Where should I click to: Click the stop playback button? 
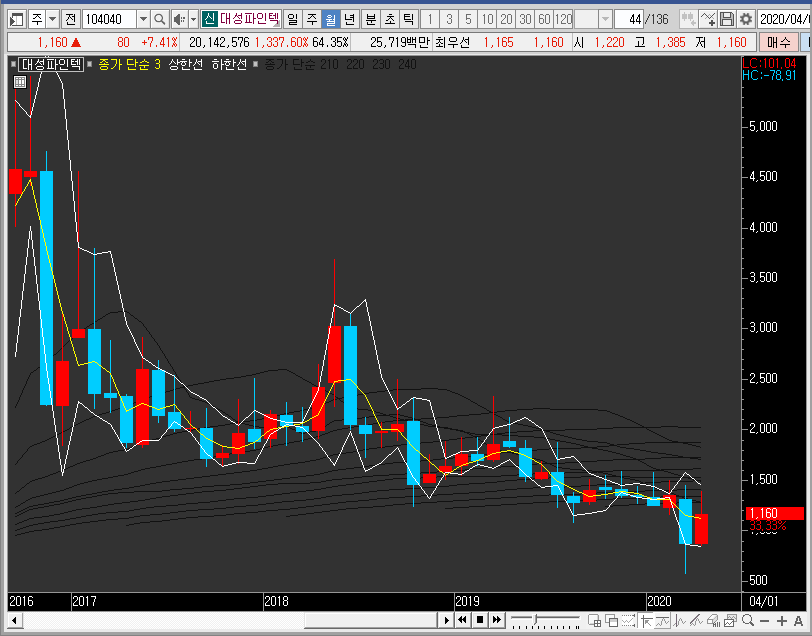click(480, 619)
